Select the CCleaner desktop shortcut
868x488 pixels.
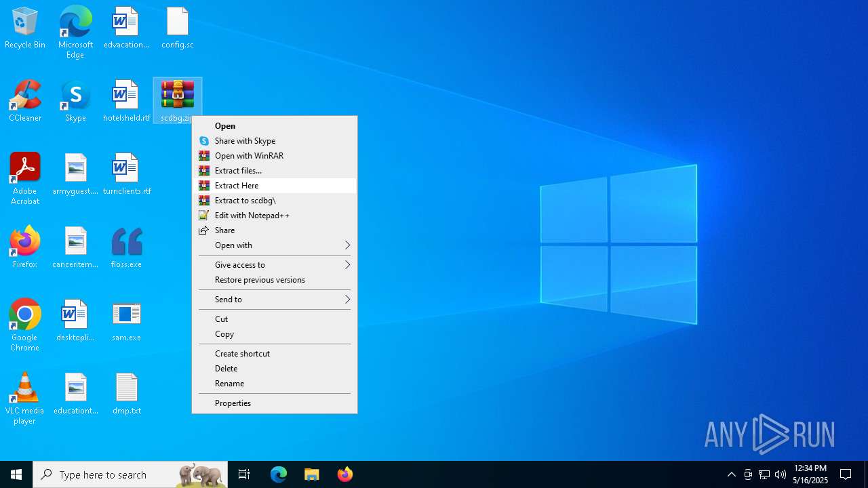click(x=25, y=102)
